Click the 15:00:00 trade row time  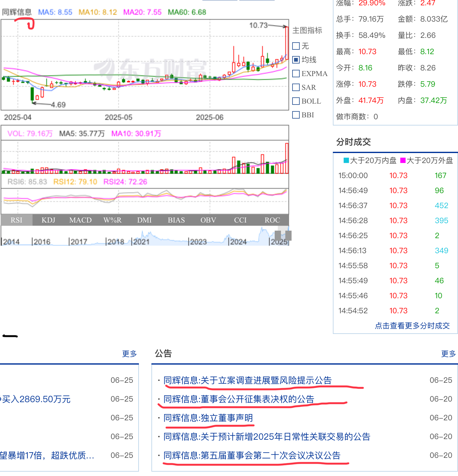pyautogui.click(x=353, y=176)
